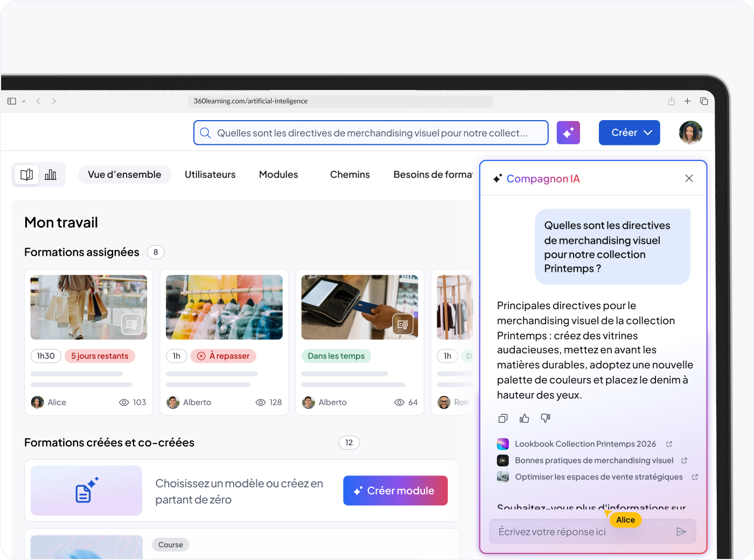The height and width of the screenshot is (560, 754).
Task: Click the 5 jours restants badge
Action: [100, 356]
